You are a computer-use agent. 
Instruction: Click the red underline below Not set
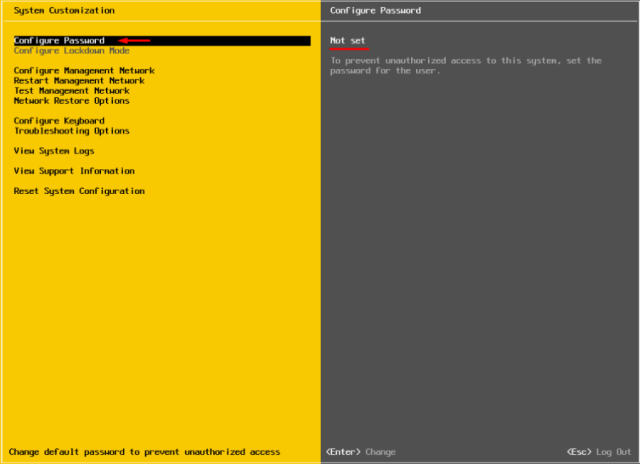click(348, 47)
